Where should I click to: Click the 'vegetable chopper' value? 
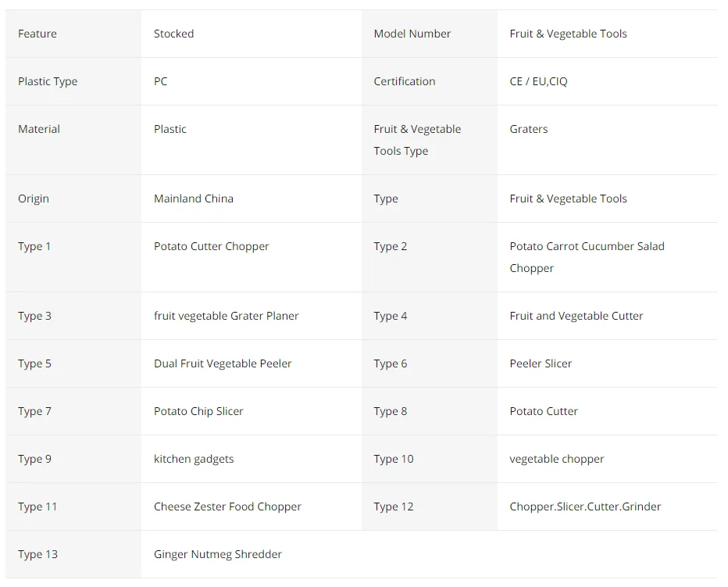point(556,459)
